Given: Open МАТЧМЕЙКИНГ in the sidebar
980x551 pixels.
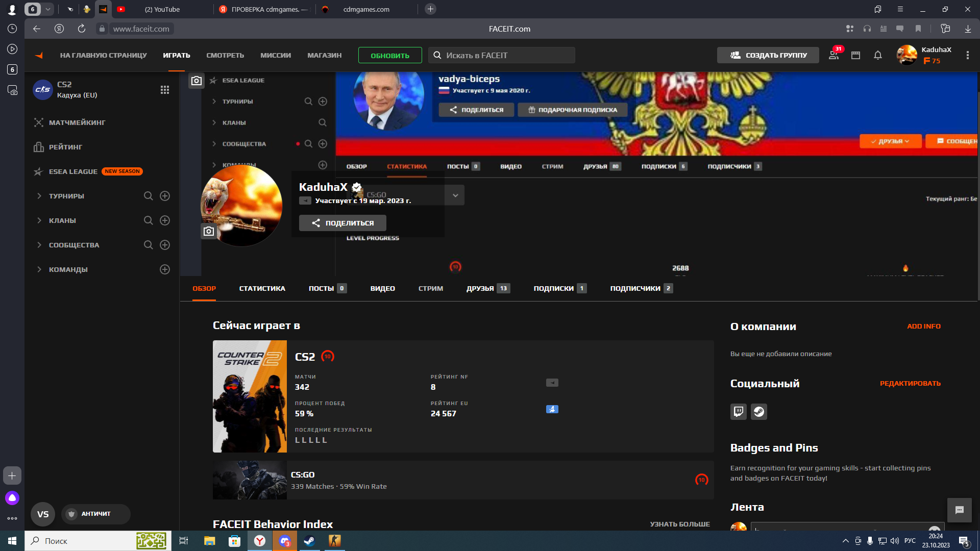Looking at the screenshot, I should click(x=77, y=122).
